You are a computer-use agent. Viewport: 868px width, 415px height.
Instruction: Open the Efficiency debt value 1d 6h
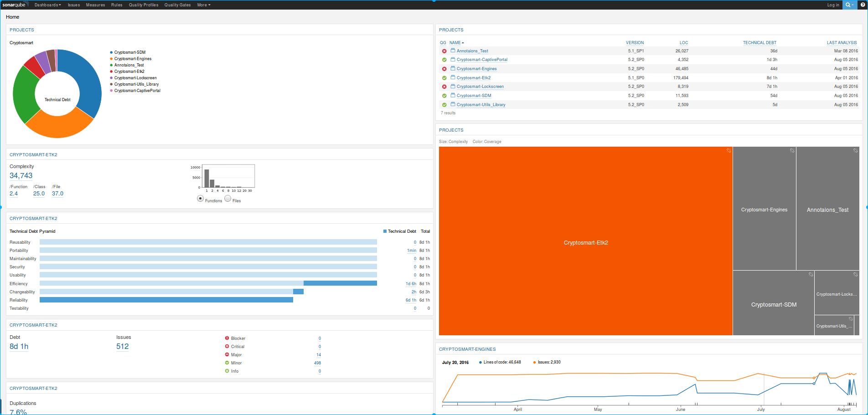pyautogui.click(x=411, y=284)
